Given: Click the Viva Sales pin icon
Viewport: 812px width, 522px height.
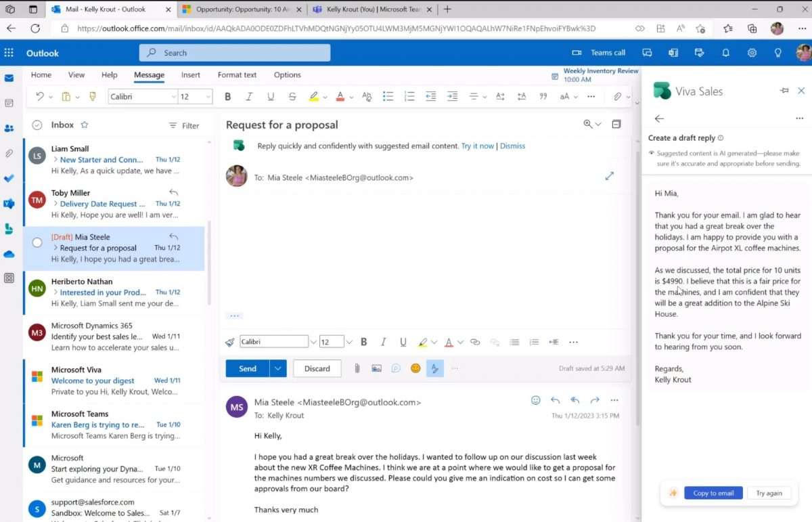Looking at the screenshot, I should [x=784, y=91].
